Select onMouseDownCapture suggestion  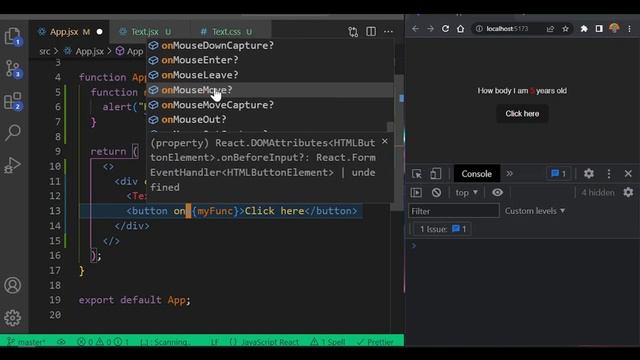pyautogui.click(x=270, y=45)
